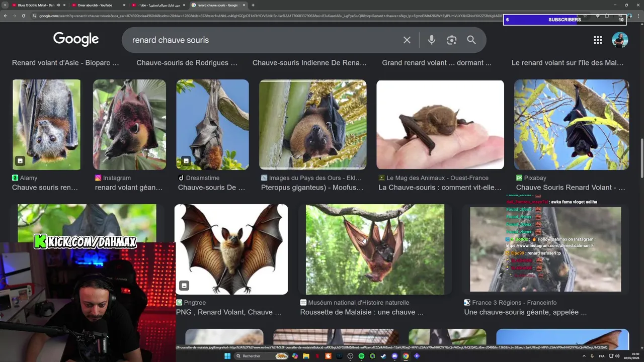Click 'Renard volant d'Asie - Bioparc ...' caption
This screenshot has width=644, height=362.
65,63
